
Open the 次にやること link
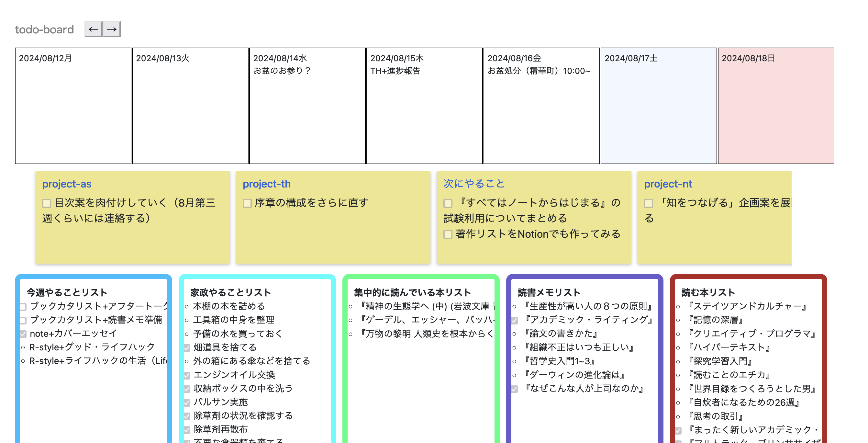(474, 183)
